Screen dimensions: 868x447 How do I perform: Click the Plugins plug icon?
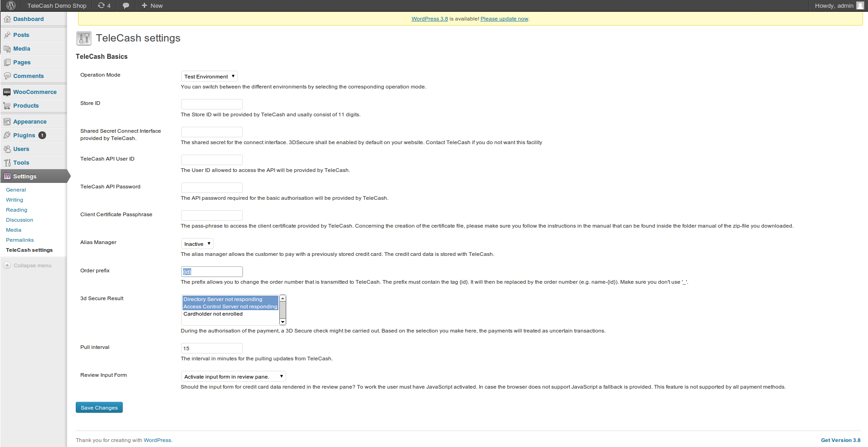(x=7, y=135)
